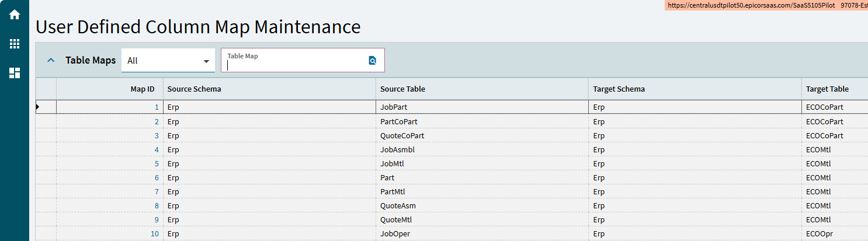868x241 pixels.
Task: Open the dashboard layout icon in sidebar
Action: coord(15,73)
